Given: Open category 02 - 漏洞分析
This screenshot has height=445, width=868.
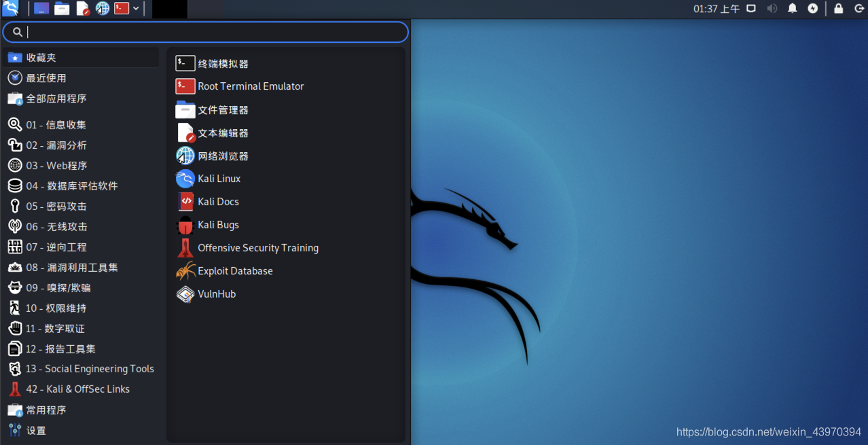Looking at the screenshot, I should click(x=82, y=145).
